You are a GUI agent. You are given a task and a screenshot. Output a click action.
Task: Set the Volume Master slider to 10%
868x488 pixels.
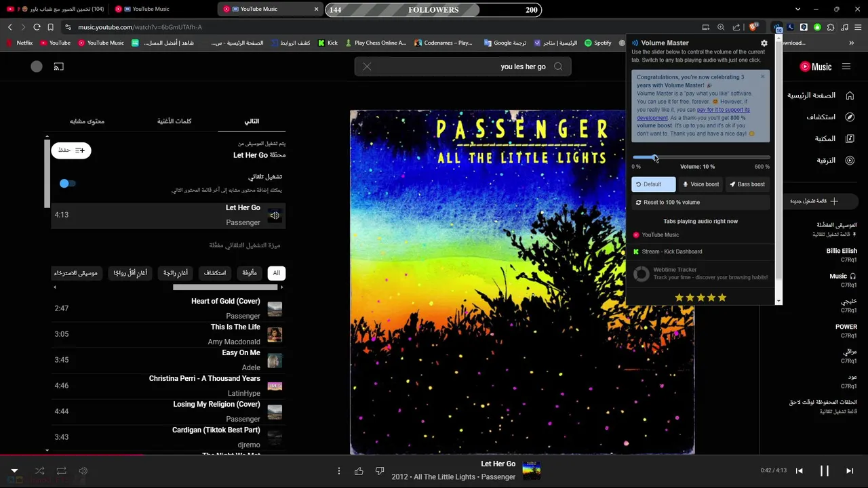[x=654, y=157]
